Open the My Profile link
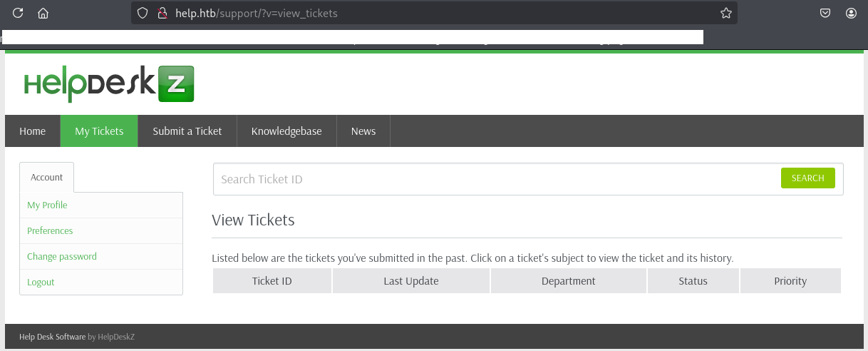The width and height of the screenshot is (868, 351). click(x=47, y=205)
